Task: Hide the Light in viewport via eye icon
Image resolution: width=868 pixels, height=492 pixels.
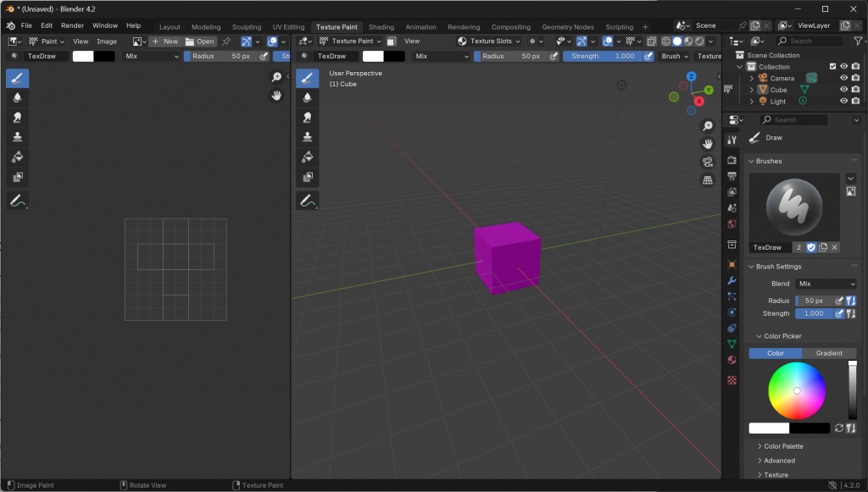Action: click(x=843, y=101)
